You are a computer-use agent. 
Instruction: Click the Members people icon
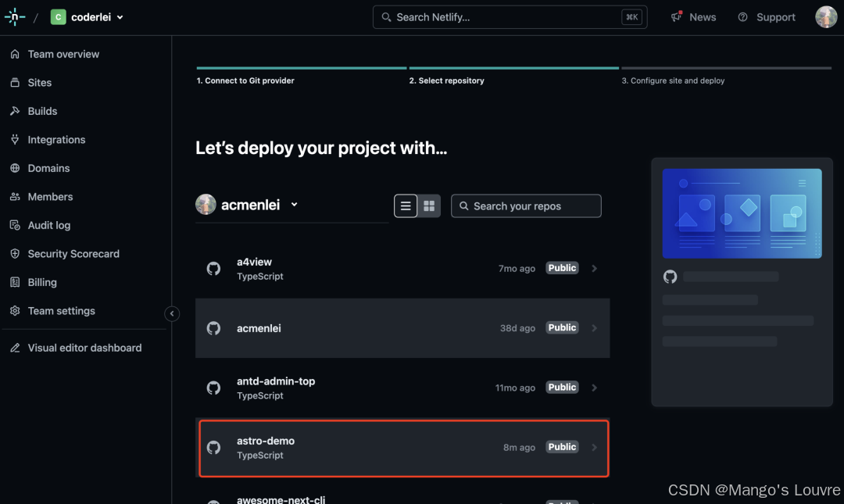[15, 197]
